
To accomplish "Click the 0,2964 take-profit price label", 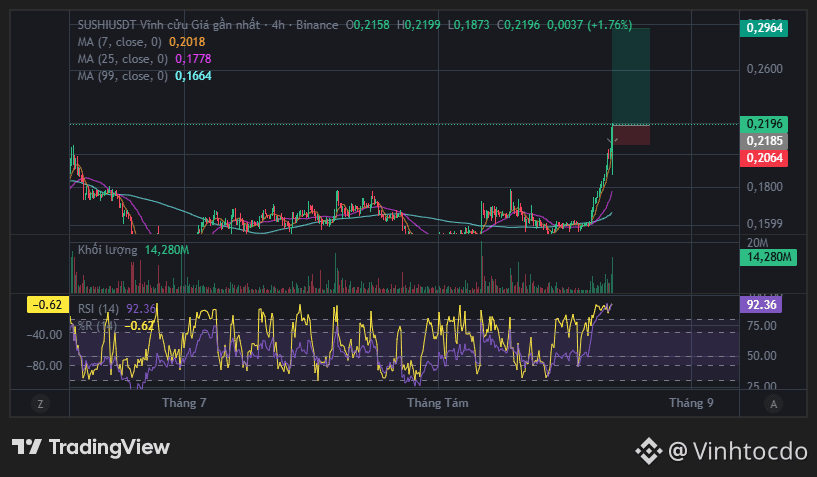I will pyautogui.click(x=764, y=28).
